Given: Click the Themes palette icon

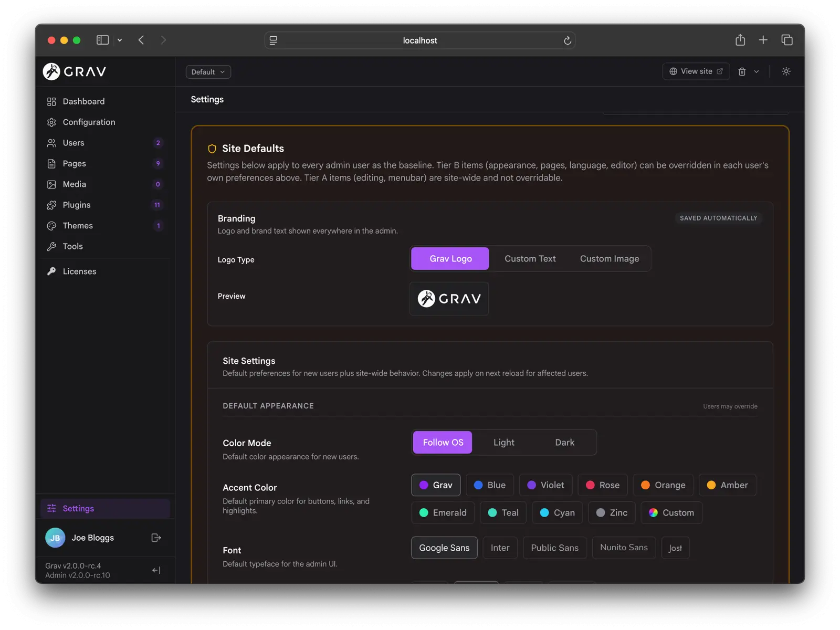Looking at the screenshot, I should (x=51, y=226).
